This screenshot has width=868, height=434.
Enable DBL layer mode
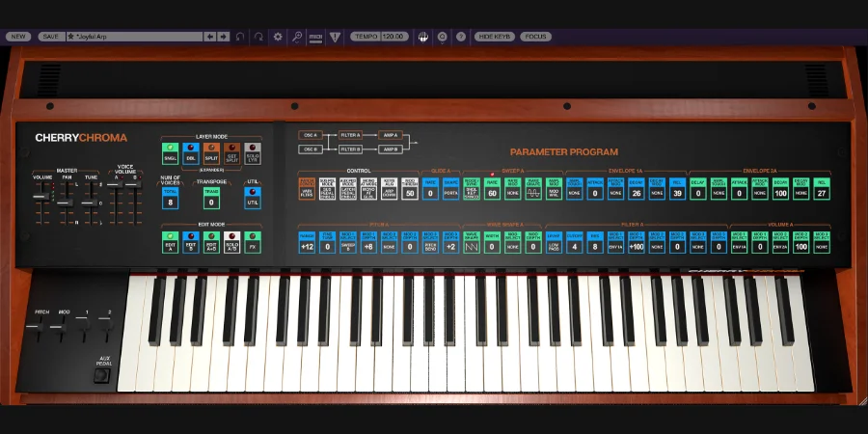[190, 153]
